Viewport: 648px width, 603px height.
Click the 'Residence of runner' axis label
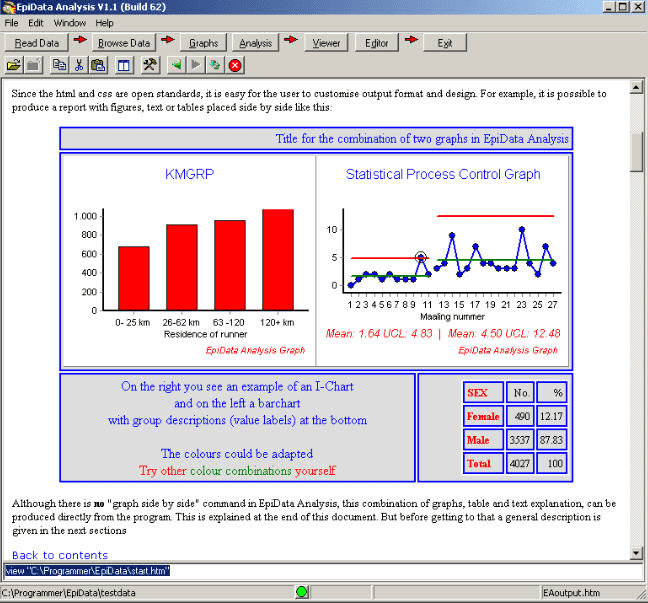(205, 334)
